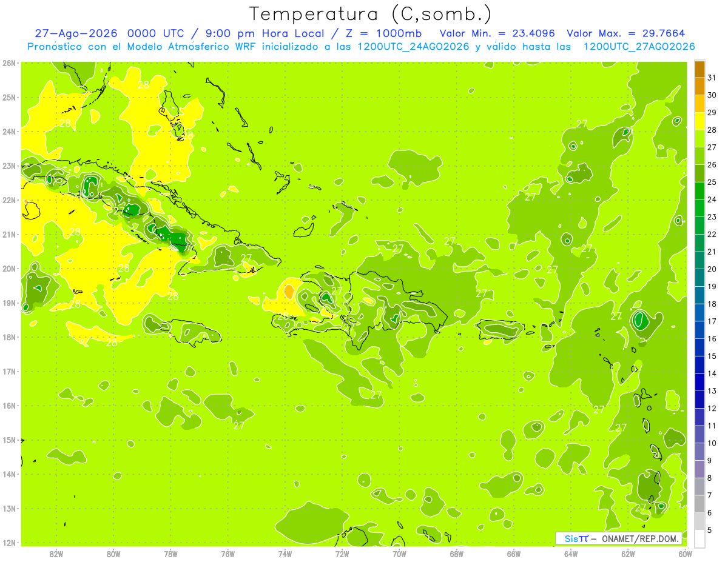The image size is (728, 562).
Task: Click the legend value '31'
Action: (712, 78)
